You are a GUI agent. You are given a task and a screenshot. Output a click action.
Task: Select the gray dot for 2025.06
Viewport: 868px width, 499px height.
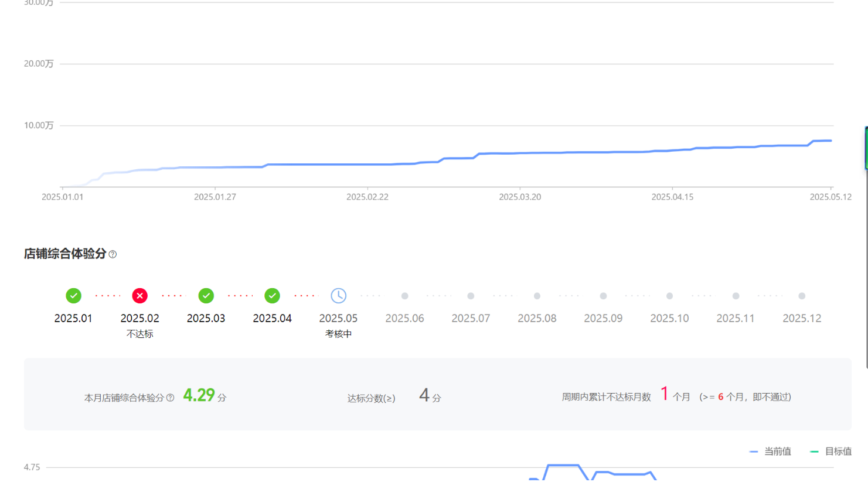pos(404,296)
